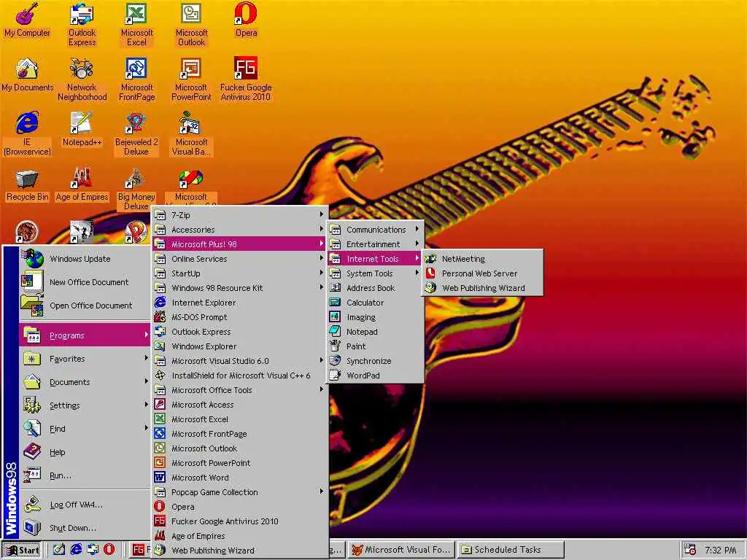Expand the Documents submenu in Start menu
Screen dimensions: 747x560
pos(85,382)
